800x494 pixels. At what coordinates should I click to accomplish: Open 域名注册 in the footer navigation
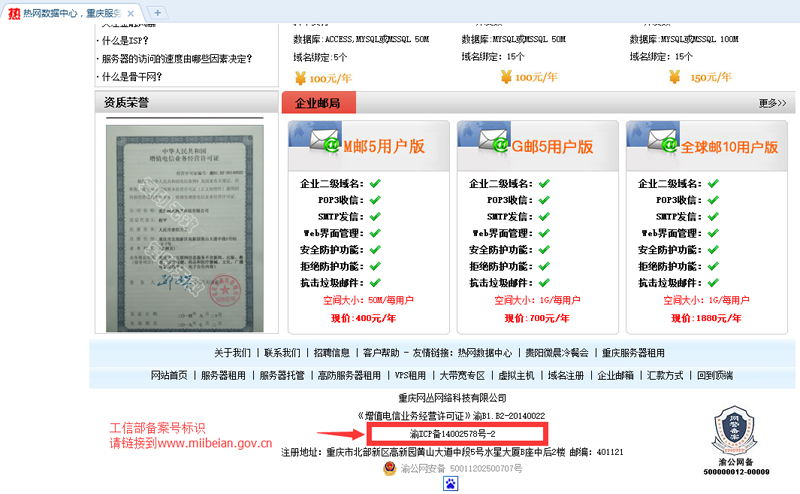pos(565,375)
